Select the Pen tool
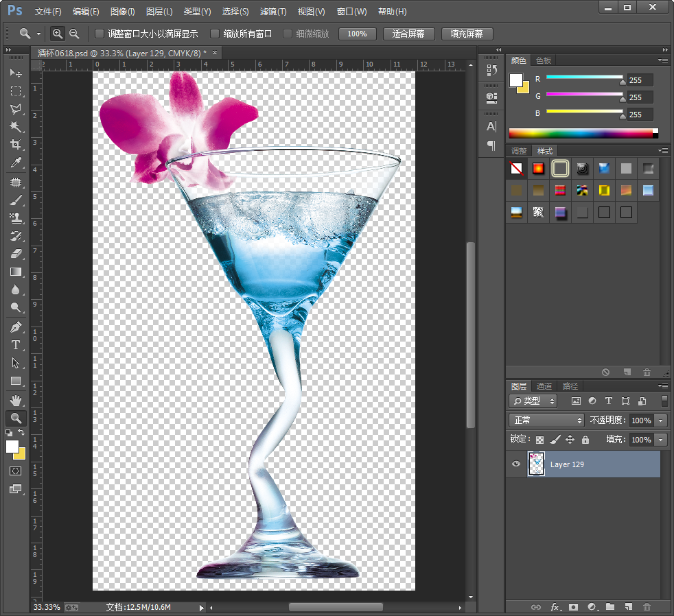 pos(15,327)
